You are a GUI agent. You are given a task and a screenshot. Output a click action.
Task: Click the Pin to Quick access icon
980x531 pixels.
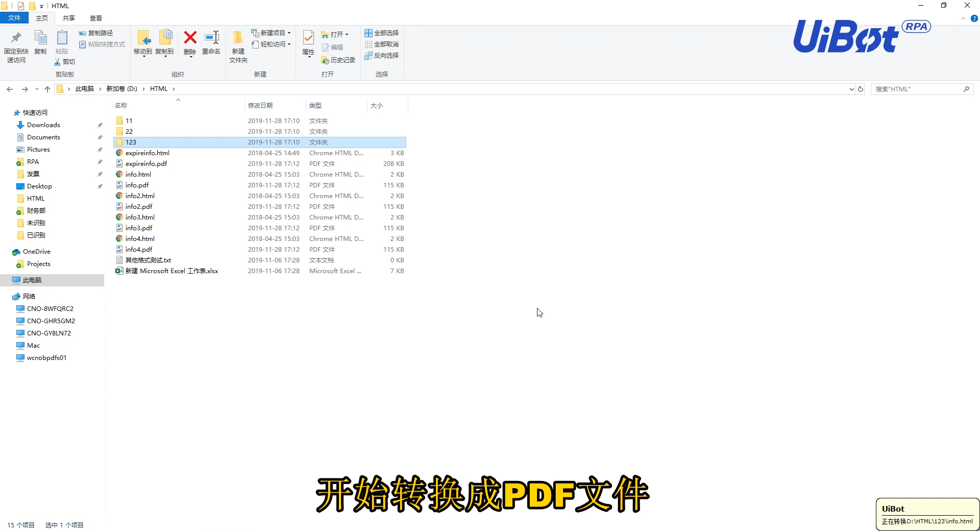(16, 38)
